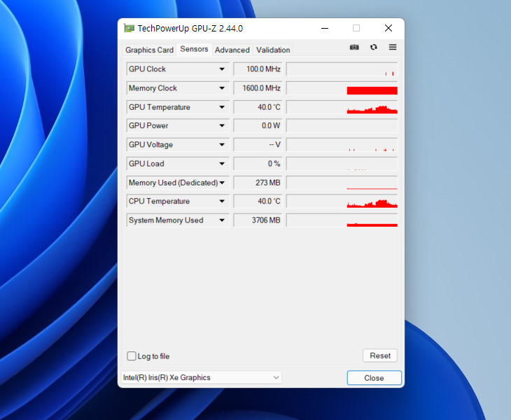Viewport: 511px width, 420px height.
Task: Click the 273 MB memory used value
Action: click(258, 183)
